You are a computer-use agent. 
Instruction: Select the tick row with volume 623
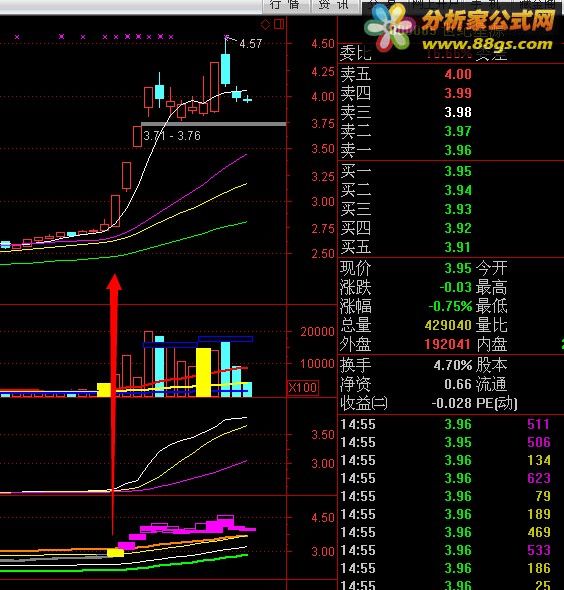coord(451,478)
